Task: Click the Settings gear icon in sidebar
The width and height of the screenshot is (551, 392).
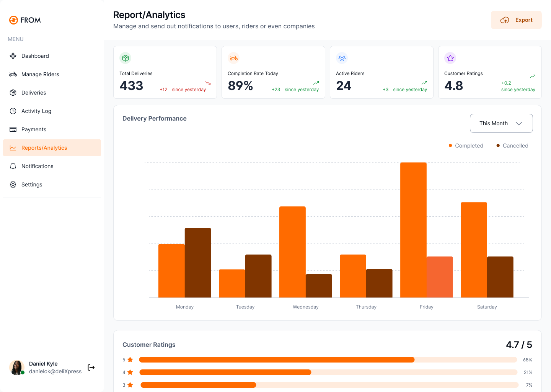Action: [13, 185]
